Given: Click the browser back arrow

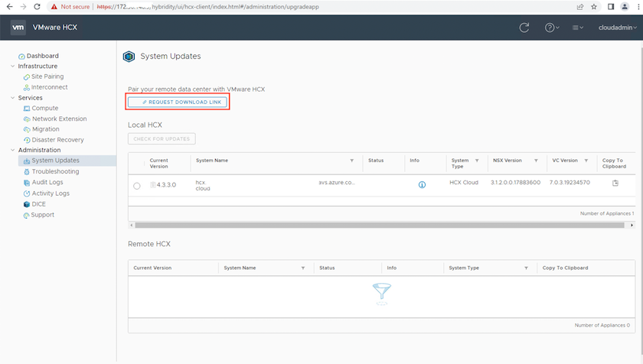Looking at the screenshot, I should 9,7.
